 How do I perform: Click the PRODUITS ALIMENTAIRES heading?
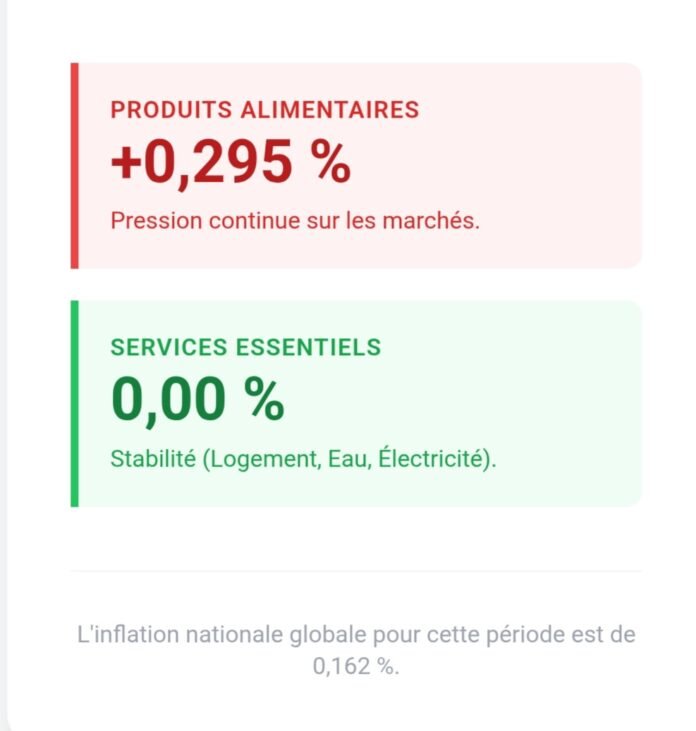264,110
